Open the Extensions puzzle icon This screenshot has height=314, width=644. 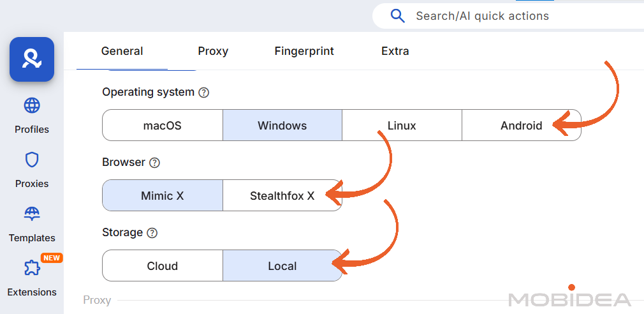pos(32,269)
